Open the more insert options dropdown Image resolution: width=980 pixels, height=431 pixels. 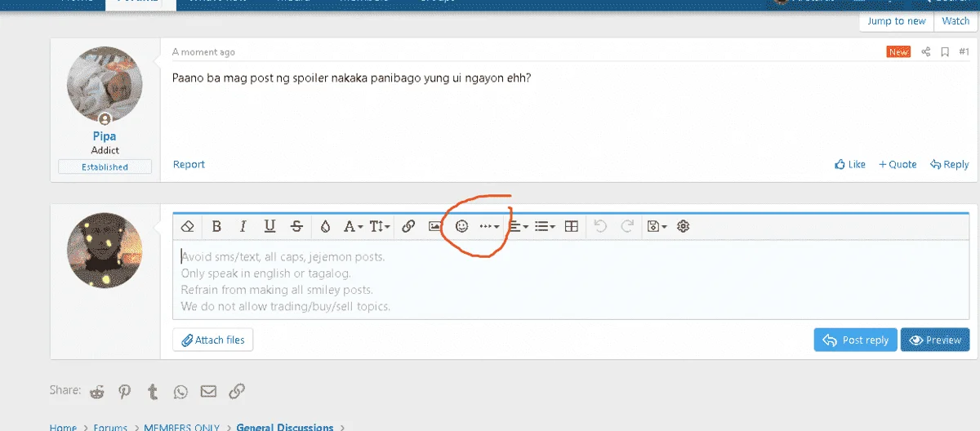click(x=489, y=226)
